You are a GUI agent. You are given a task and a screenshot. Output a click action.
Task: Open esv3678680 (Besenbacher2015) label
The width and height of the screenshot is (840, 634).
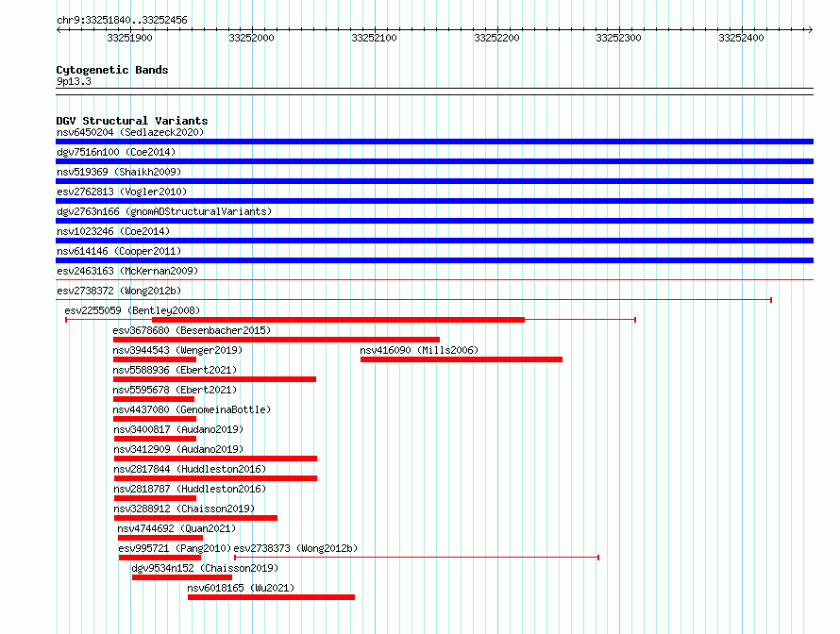pyautogui.click(x=192, y=330)
